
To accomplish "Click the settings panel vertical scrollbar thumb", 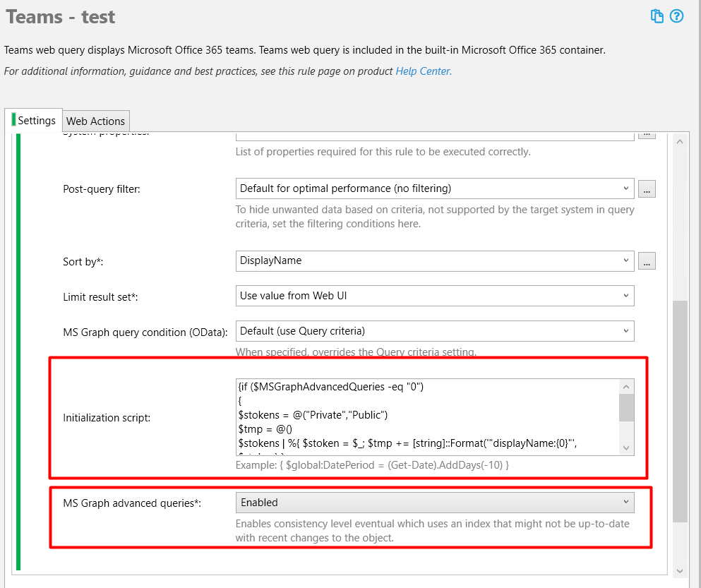I will click(680, 412).
